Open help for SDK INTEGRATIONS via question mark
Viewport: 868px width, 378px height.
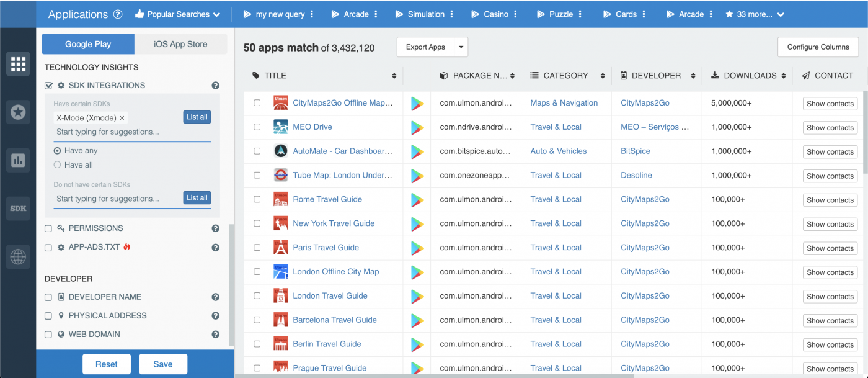point(215,85)
